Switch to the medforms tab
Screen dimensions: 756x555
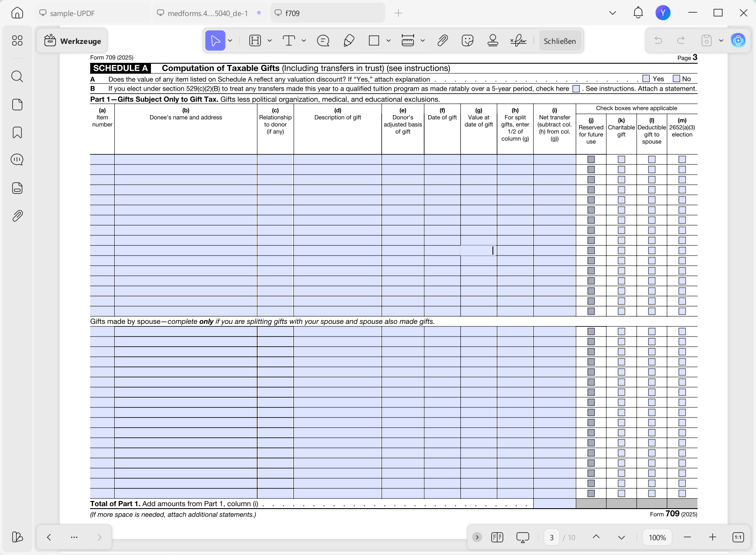pyautogui.click(x=210, y=13)
